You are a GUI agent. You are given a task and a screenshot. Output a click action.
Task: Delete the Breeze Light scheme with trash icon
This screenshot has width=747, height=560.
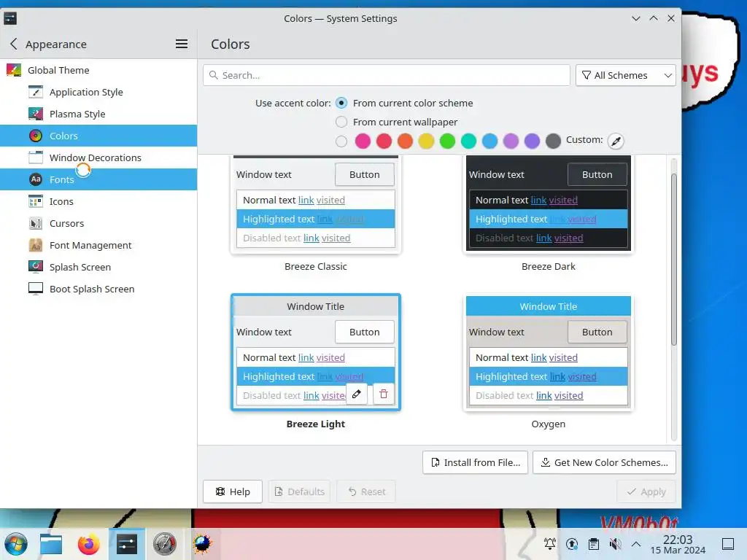(384, 394)
